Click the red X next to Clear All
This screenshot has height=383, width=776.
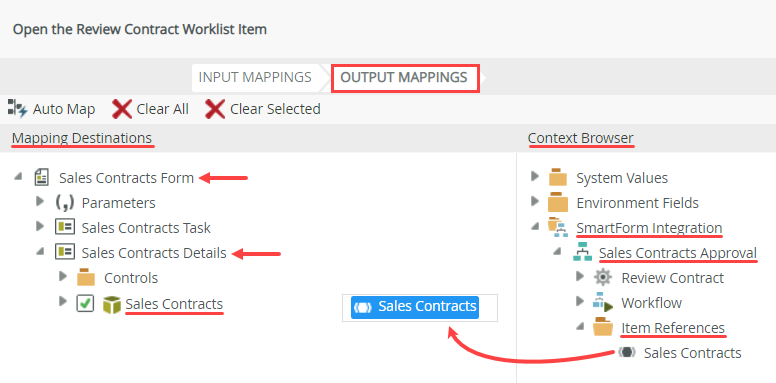pyautogui.click(x=122, y=109)
